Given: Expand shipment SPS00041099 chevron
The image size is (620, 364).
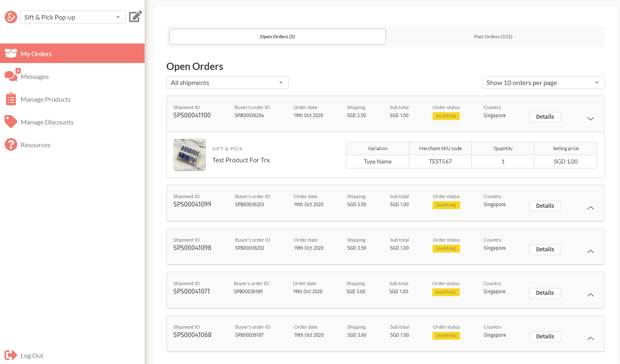Looking at the screenshot, I should pyautogui.click(x=591, y=208).
